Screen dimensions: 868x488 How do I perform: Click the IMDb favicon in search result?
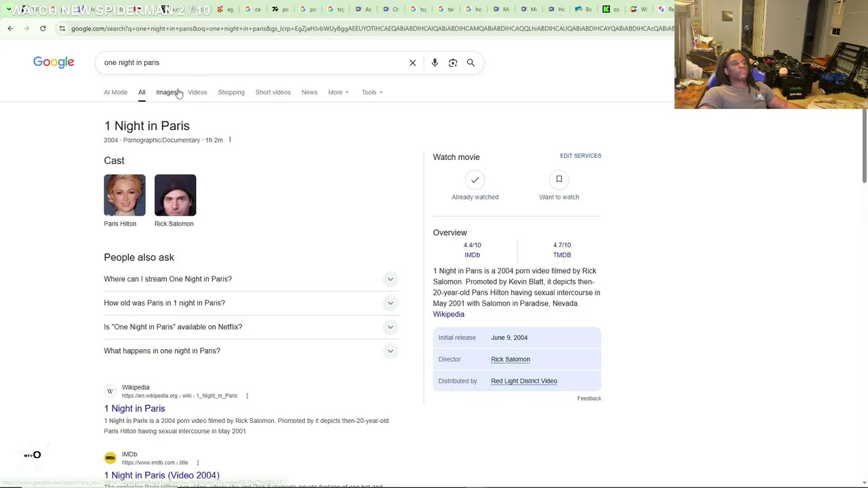[x=110, y=458]
